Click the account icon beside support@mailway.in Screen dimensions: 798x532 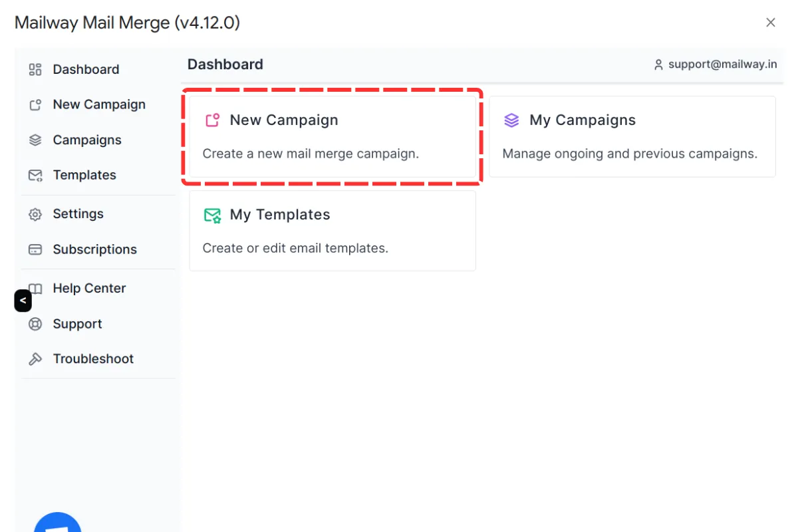(x=658, y=65)
